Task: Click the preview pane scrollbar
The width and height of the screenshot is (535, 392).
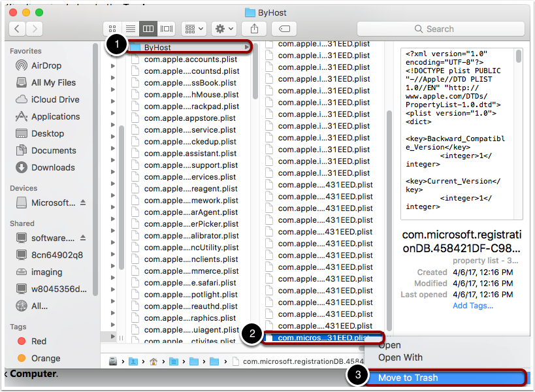Action: click(518, 56)
